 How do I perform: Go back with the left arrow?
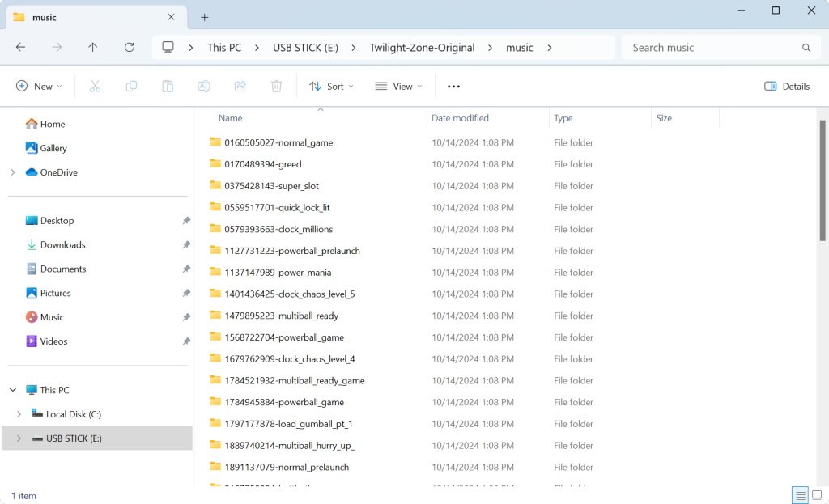coord(20,48)
